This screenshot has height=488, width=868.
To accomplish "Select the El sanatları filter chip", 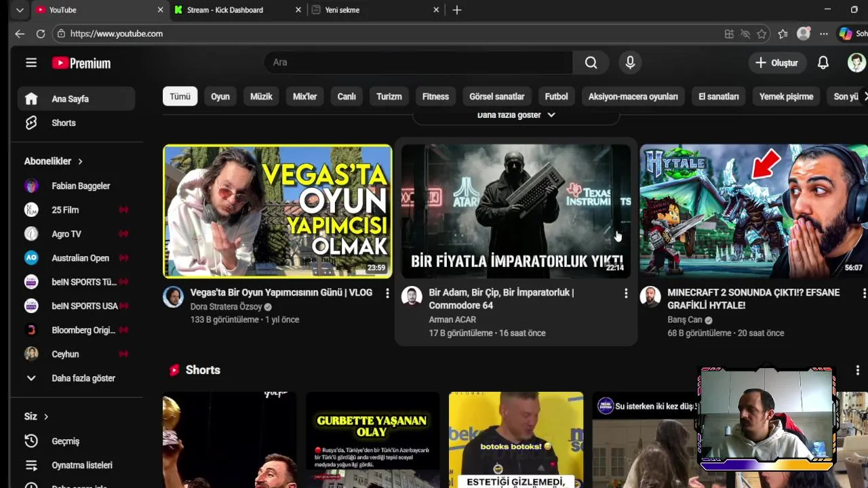I will [719, 96].
